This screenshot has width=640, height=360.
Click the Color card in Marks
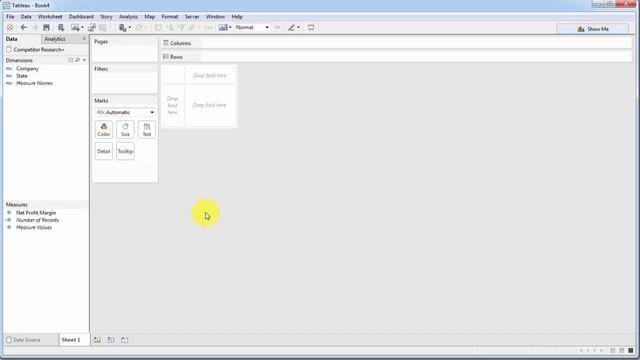click(104, 129)
